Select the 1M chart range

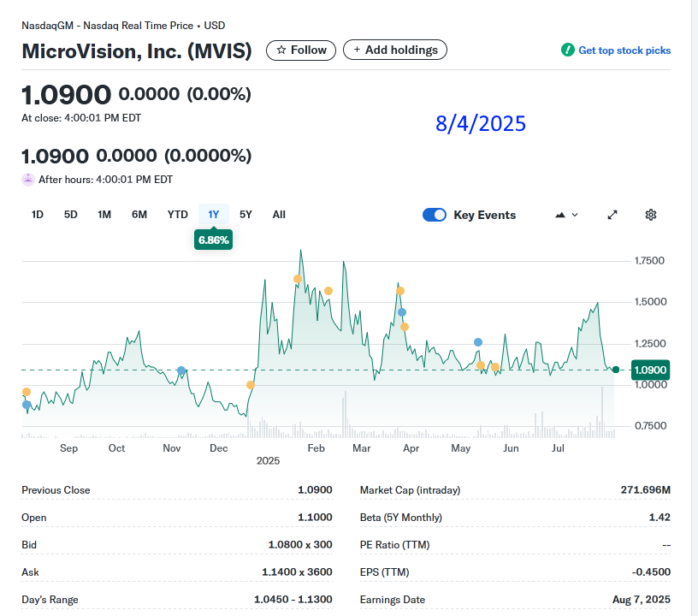(x=104, y=215)
